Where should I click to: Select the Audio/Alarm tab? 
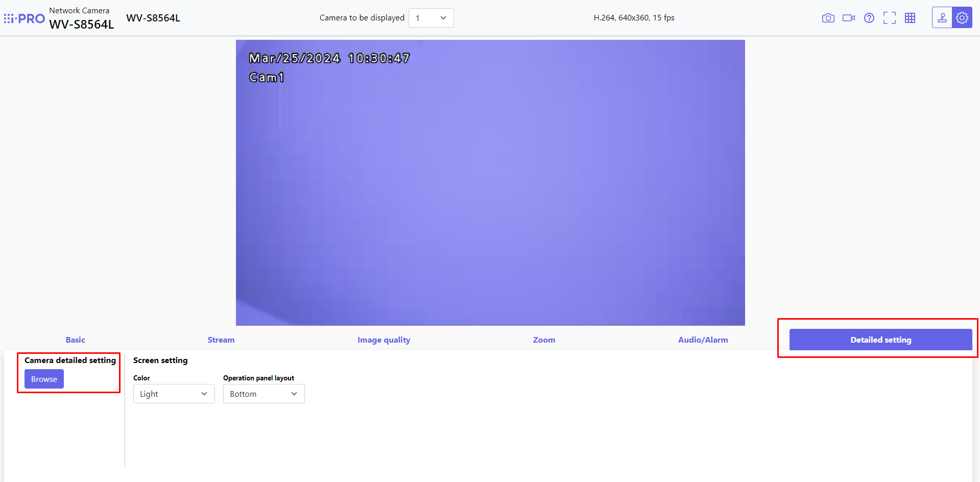pyautogui.click(x=703, y=340)
